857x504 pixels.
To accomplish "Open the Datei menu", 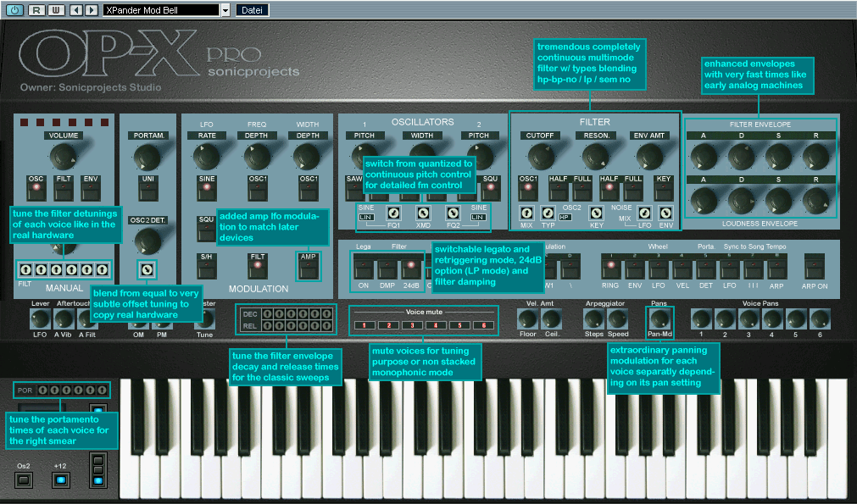I will pyautogui.click(x=252, y=10).
